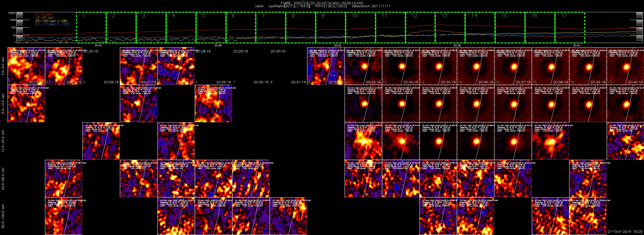Open 3.0-6.0 keV image for interval 17

tap(625, 66)
